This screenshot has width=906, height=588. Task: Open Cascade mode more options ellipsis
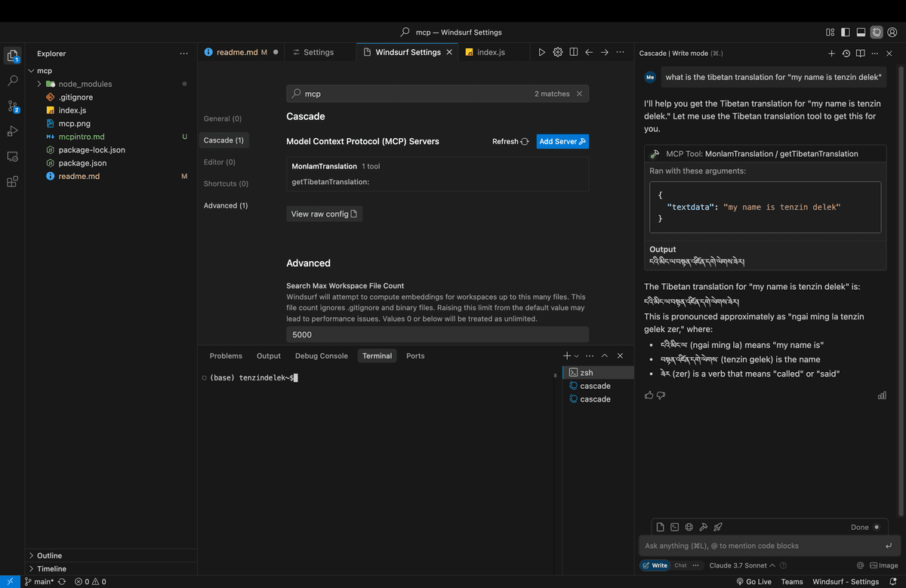695,565
